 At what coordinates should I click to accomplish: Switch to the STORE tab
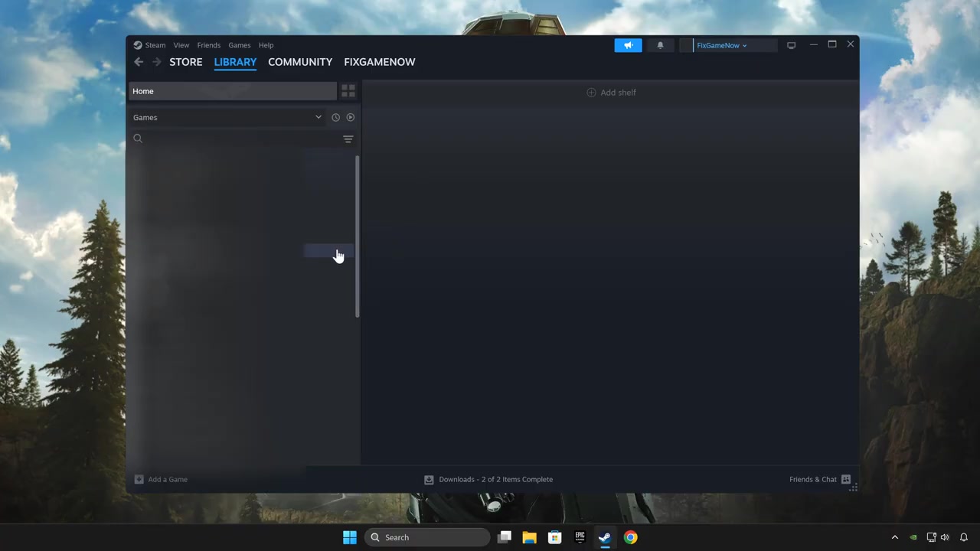point(186,62)
